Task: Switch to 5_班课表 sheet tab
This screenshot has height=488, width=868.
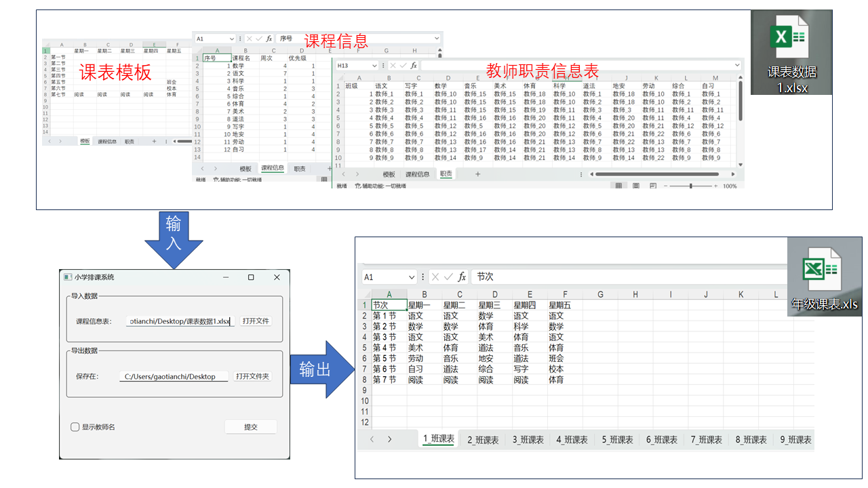Action: click(618, 440)
